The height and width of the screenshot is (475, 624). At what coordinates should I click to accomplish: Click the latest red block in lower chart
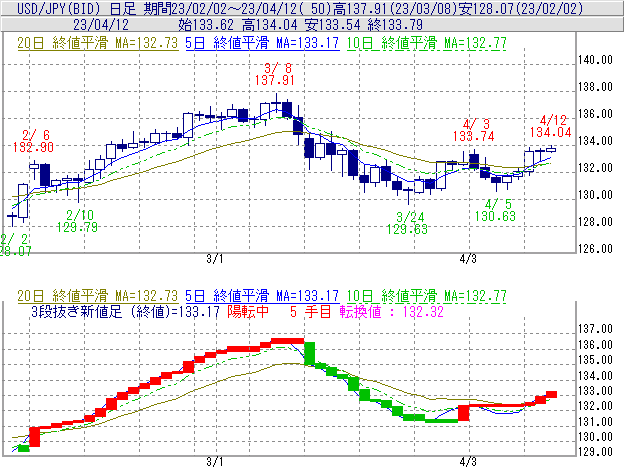tap(551, 394)
